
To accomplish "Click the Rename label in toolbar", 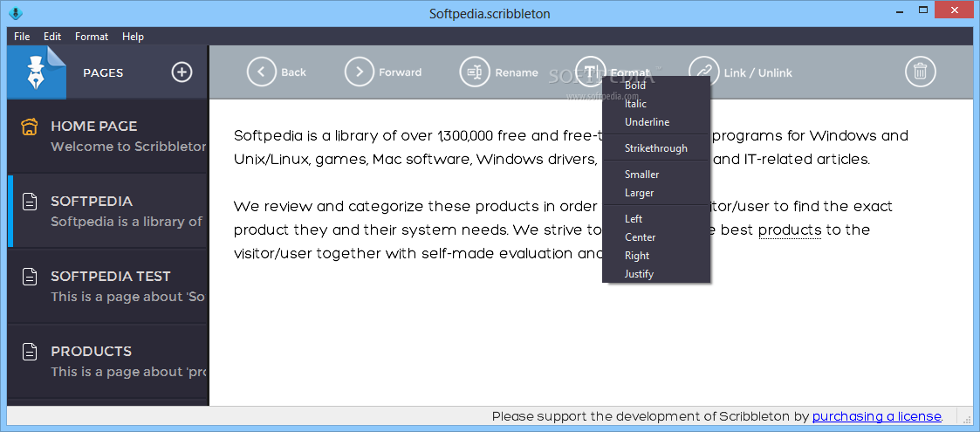I will pyautogui.click(x=517, y=72).
